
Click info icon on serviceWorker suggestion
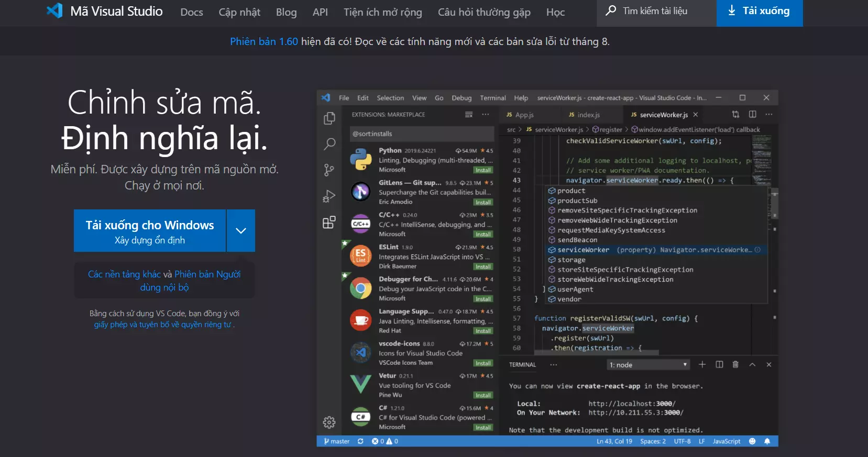(x=757, y=250)
